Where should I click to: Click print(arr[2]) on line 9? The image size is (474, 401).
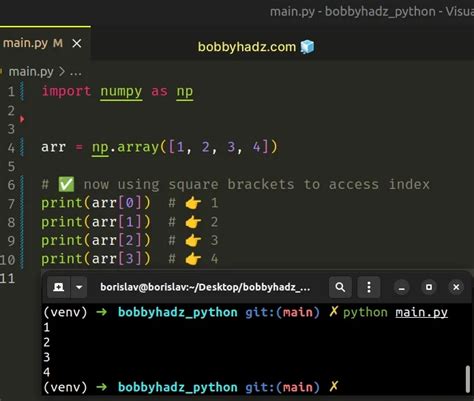[96, 240]
